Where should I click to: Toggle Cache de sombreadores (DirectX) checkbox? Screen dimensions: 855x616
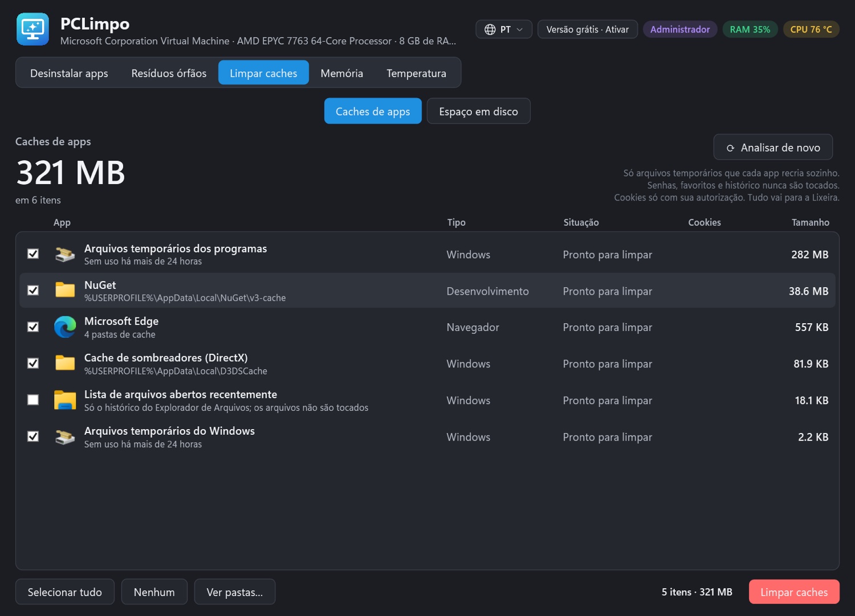click(33, 363)
